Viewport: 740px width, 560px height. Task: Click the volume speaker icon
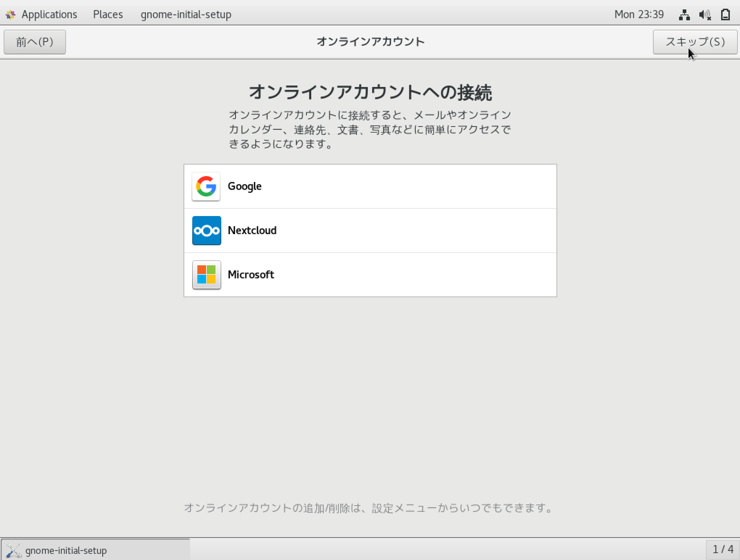(x=705, y=14)
